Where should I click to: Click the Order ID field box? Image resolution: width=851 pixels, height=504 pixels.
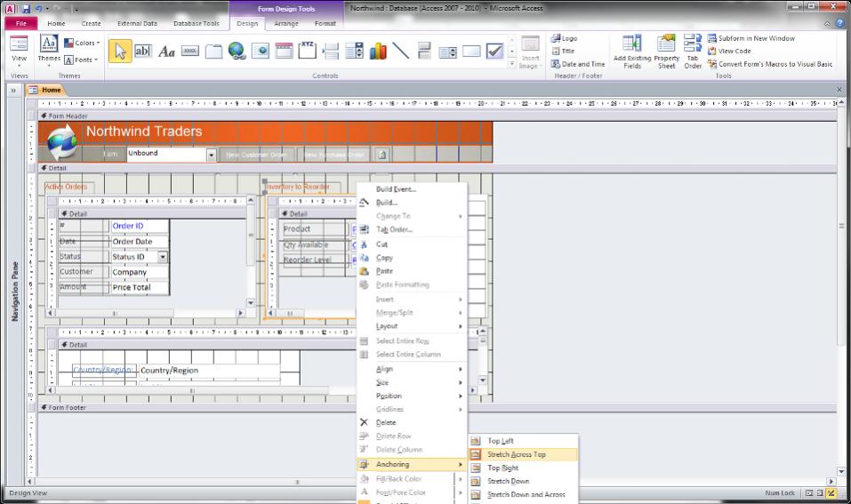139,226
